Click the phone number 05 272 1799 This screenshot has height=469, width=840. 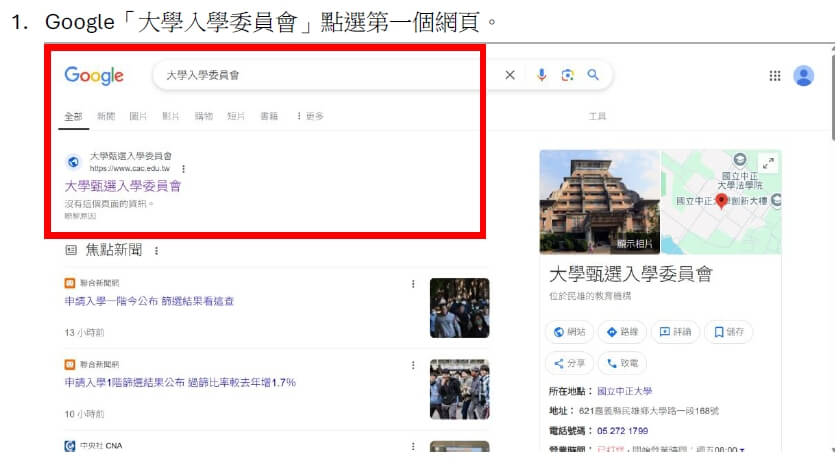pos(622,431)
